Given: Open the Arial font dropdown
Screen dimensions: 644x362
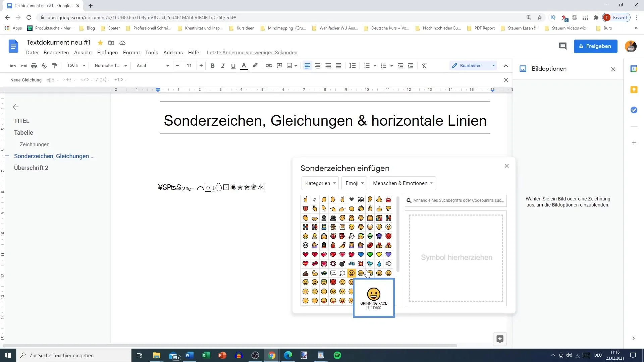Looking at the screenshot, I should coord(153,65).
